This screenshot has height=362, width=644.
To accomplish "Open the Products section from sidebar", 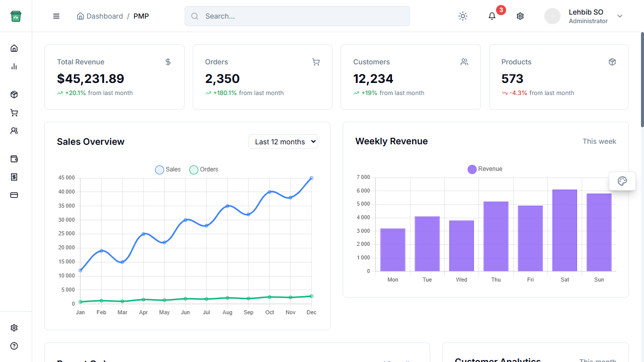I will coord(14,95).
